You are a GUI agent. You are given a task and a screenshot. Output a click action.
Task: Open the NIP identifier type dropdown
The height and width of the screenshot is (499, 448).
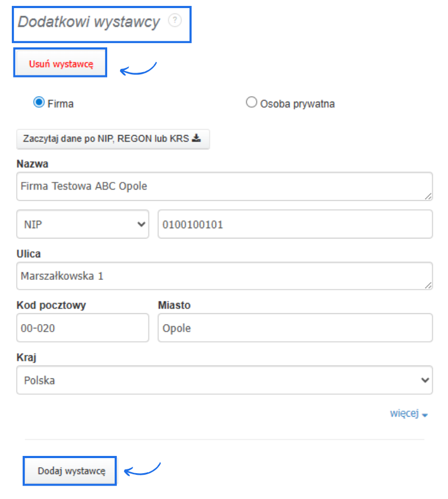click(83, 224)
